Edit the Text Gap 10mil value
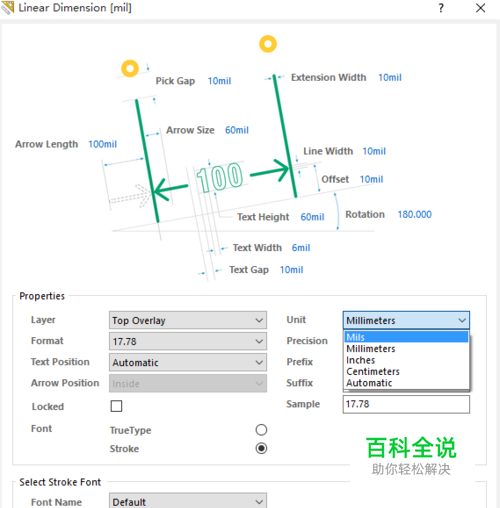500x508 pixels. click(291, 270)
